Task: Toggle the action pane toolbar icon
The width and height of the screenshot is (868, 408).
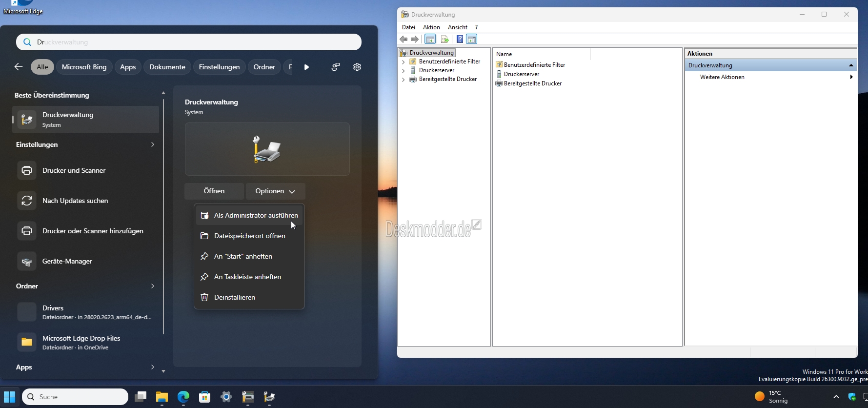Action: (472, 39)
